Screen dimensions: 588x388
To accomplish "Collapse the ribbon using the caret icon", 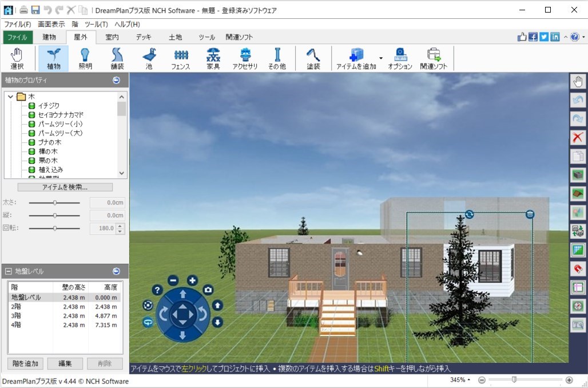I will tap(566, 37).
